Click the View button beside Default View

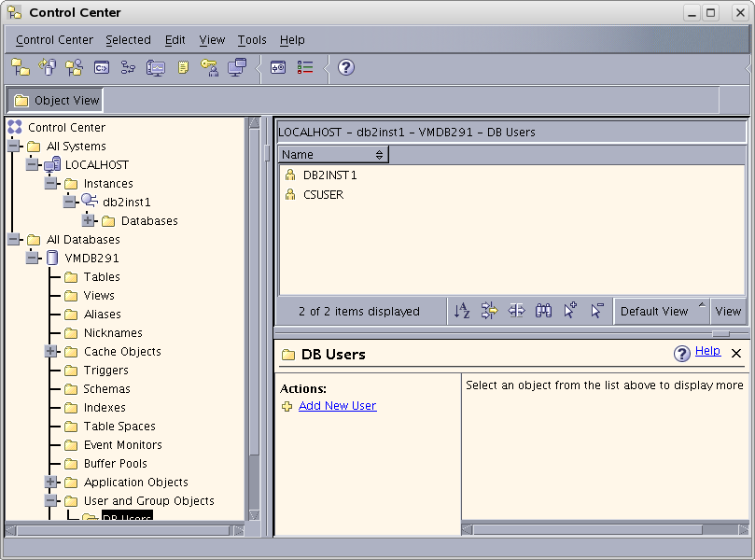tap(728, 311)
